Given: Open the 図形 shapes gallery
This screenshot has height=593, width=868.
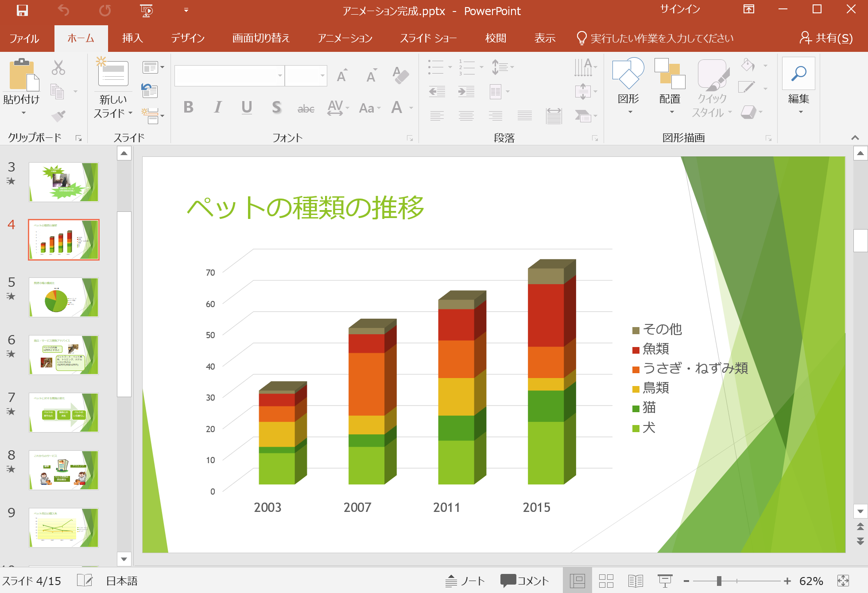Looking at the screenshot, I should point(628,86).
